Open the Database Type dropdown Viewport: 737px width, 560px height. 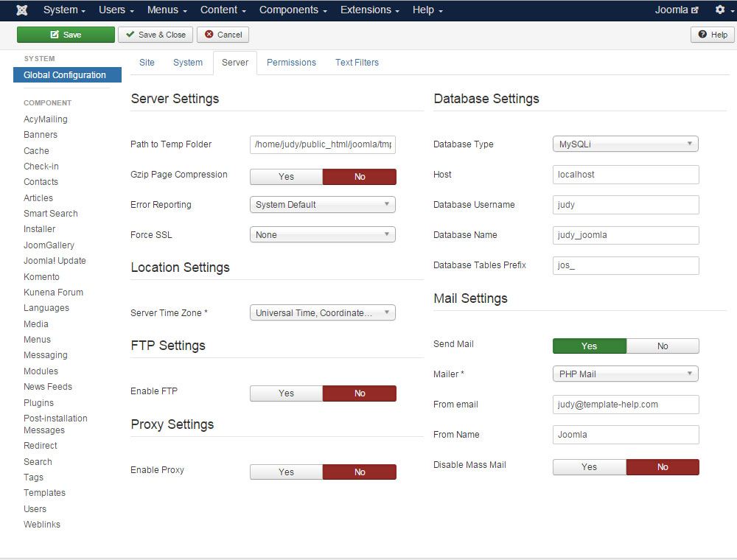tap(626, 144)
